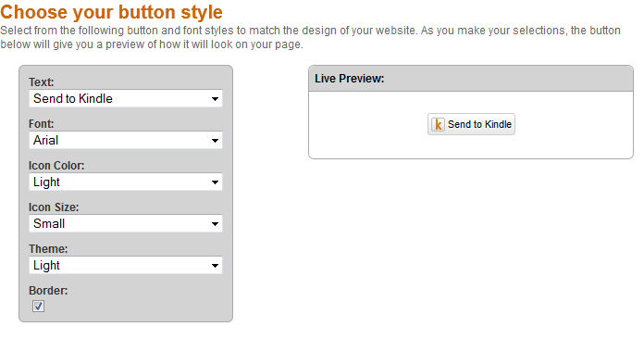
Task: Click the Font: field label
Action: tap(41, 124)
